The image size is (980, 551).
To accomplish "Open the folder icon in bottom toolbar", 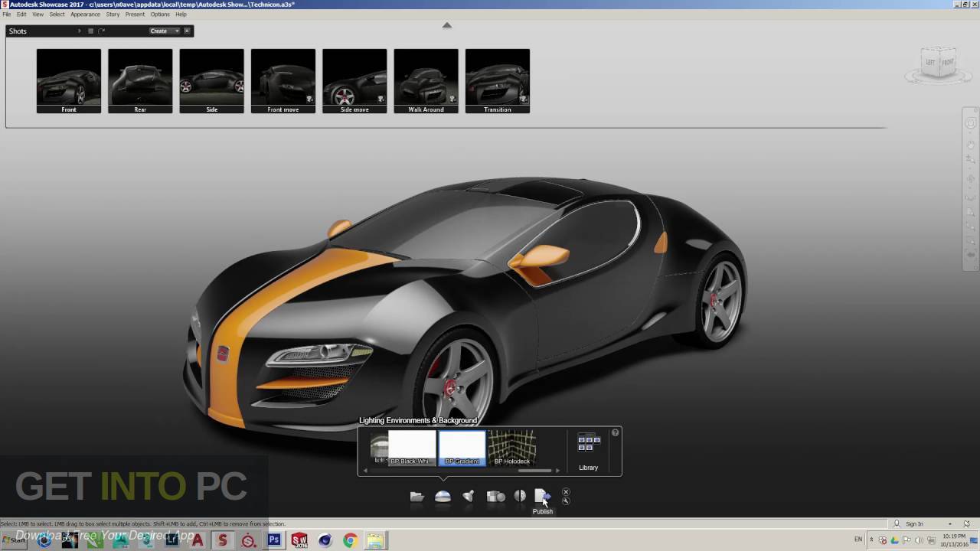I will [417, 497].
